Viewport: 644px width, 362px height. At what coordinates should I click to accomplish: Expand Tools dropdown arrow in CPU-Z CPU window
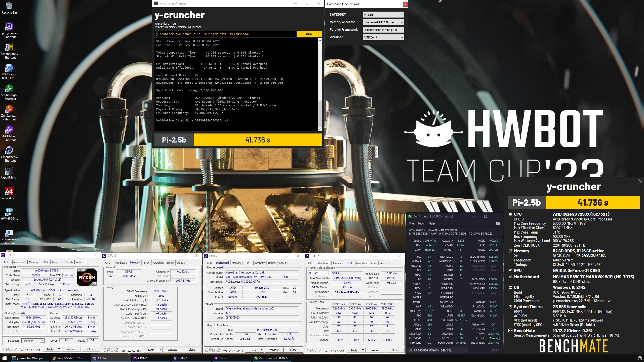(x=59, y=349)
